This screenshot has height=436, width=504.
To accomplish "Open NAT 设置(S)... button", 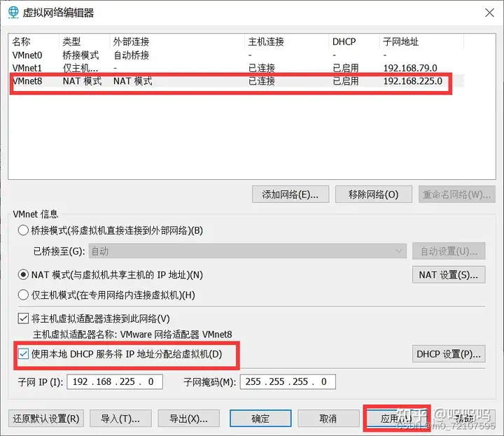I will (449, 275).
